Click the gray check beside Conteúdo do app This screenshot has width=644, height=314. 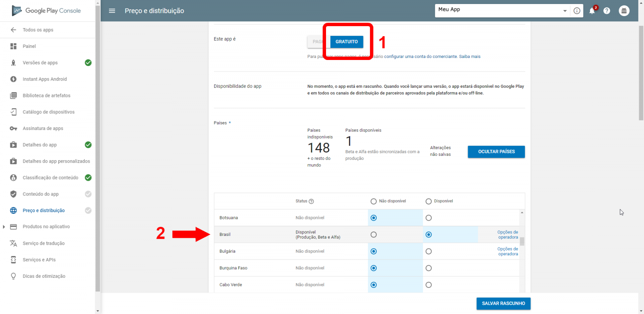88,194
